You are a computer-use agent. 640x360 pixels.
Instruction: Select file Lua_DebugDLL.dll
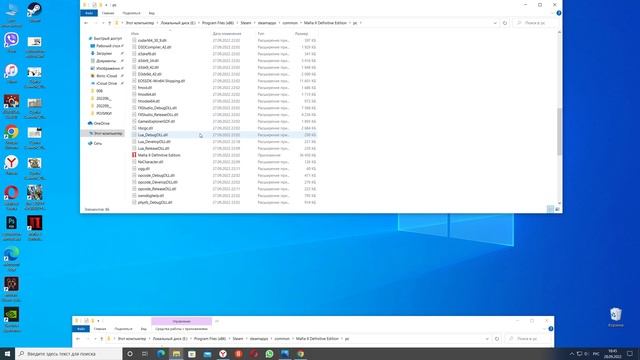tap(153, 135)
